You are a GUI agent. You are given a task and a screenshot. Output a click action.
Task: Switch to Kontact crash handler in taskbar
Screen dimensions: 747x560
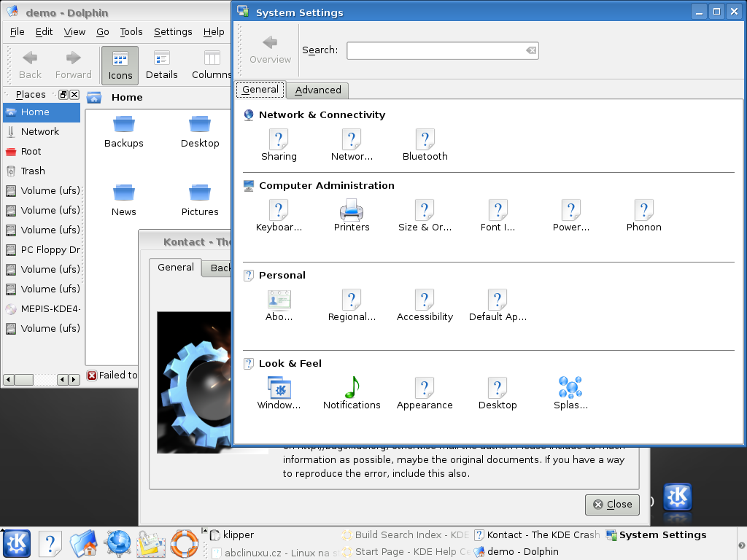[x=538, y=534]
